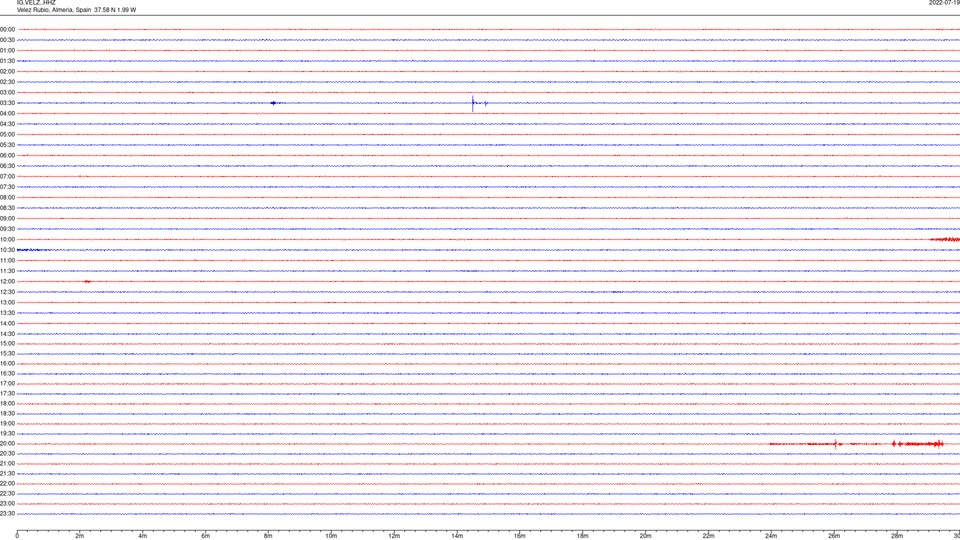960x540 pixels.
Task: Click the 11:30 time row label
Action: click(x=7, y=271)
